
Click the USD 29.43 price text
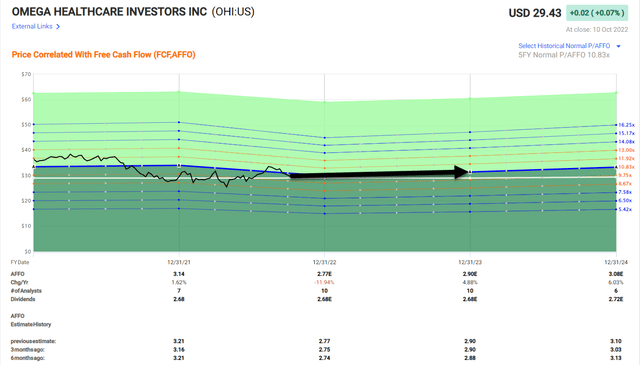click(535, 13)
